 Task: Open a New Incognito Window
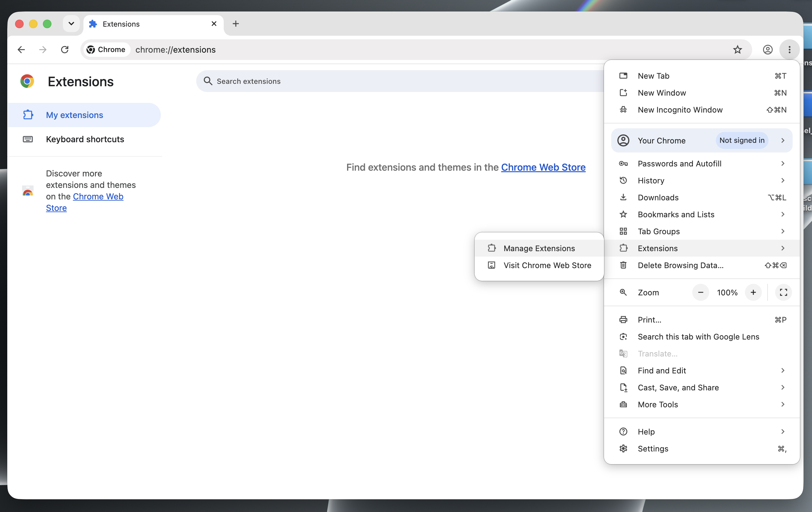(701, 110)
